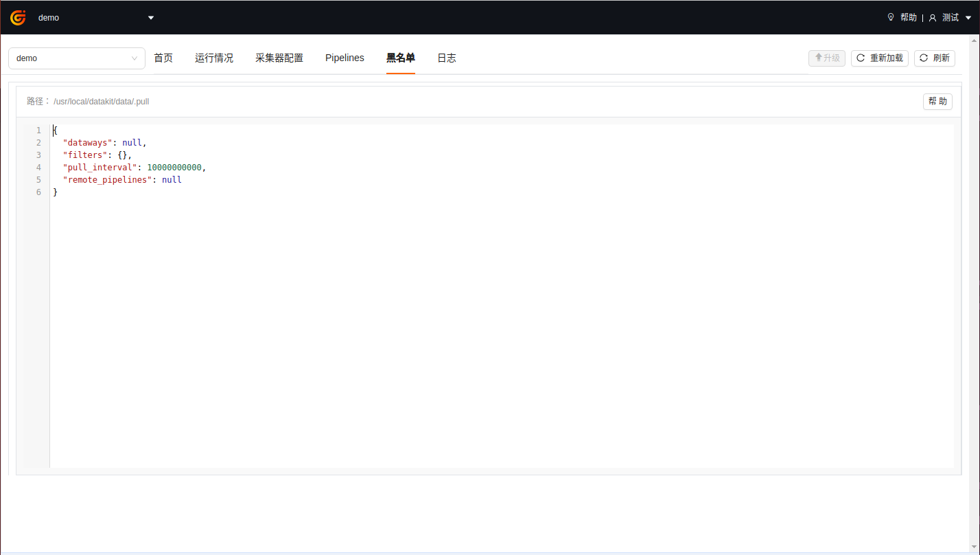
Task: Click the pull_interval value 10000000000
Action: click(174, 168)
